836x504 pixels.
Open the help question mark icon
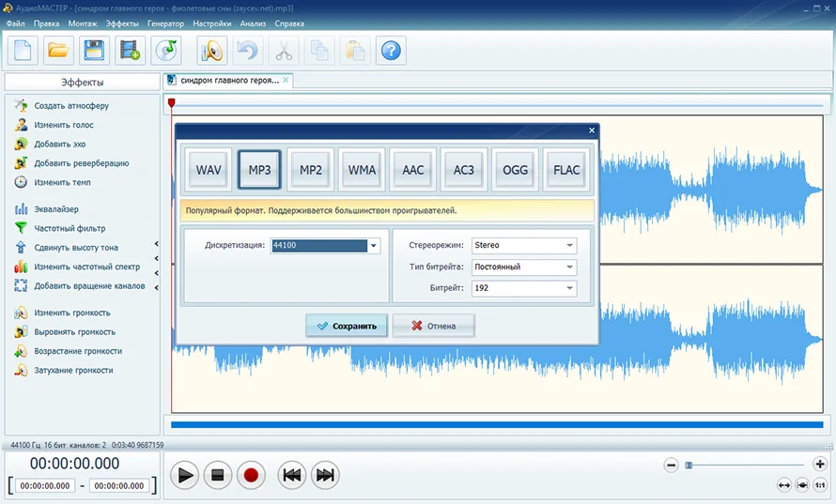click(391, 51)
